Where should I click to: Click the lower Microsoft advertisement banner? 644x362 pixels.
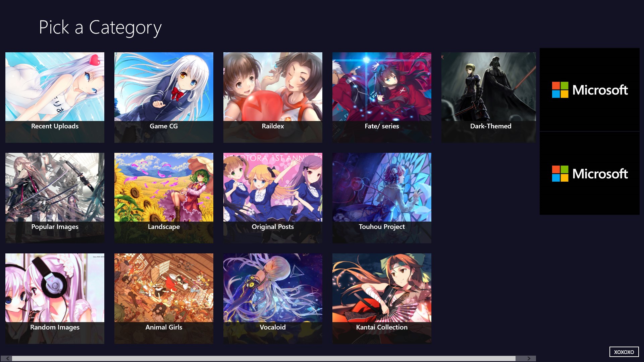589,173
